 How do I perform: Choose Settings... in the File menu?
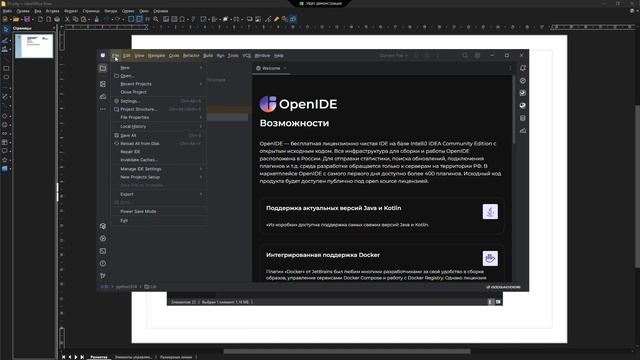(159, 101)
